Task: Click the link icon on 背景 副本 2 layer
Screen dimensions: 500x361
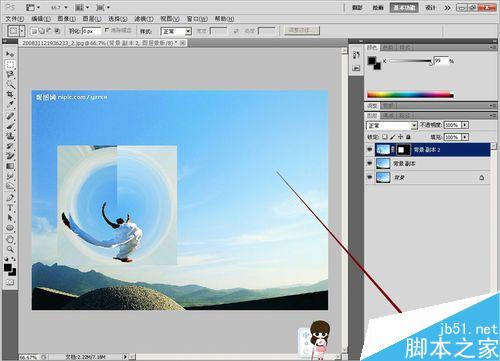Action: pyautogui.click(x=393, y=150)
